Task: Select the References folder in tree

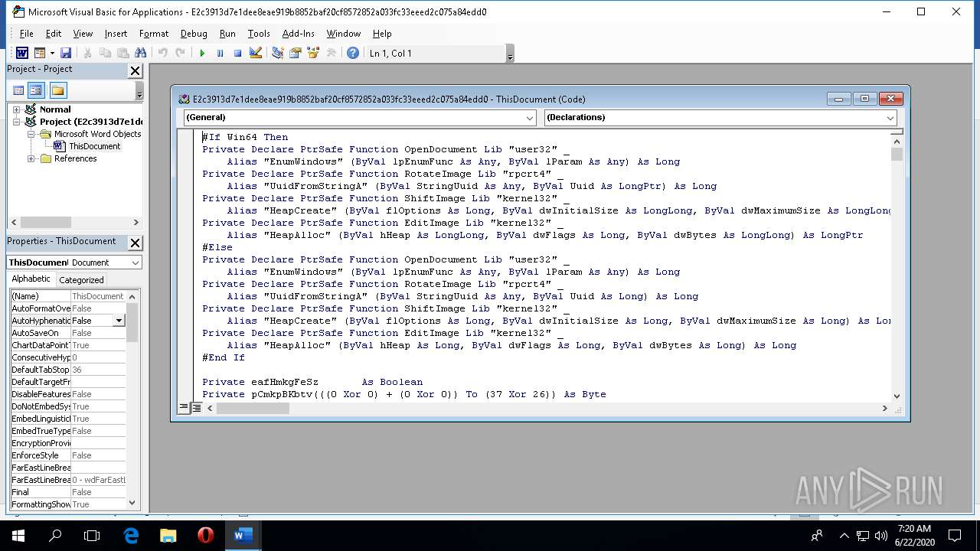Action: (x=75, y=158)
